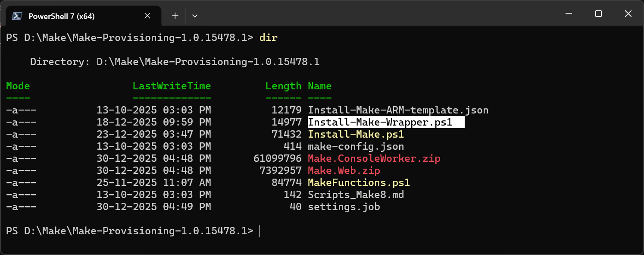Select the Scripts_Make8.md filename
Image resolution: width=644 pixels, height=255 pixels.
pyautogui.click(x=356, y=195)
